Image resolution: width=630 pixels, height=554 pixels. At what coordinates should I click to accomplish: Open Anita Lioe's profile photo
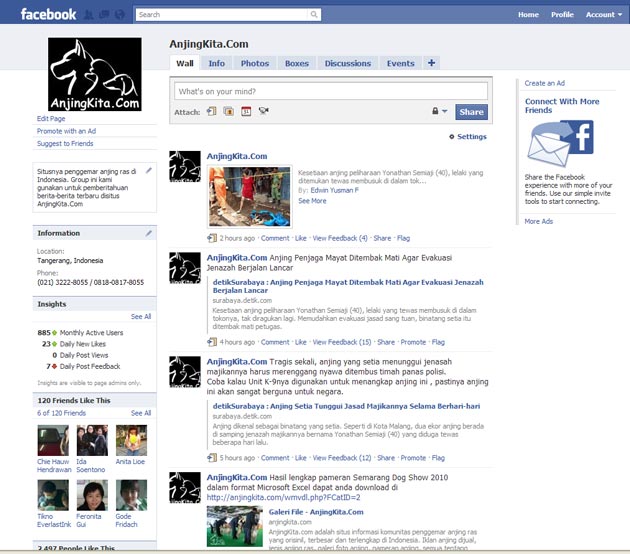(x=130, y=441)
